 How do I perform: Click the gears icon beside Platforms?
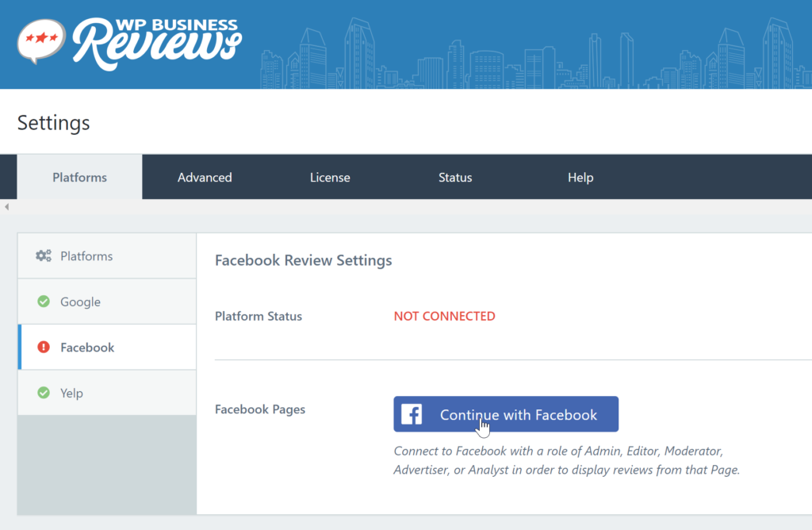44,255
